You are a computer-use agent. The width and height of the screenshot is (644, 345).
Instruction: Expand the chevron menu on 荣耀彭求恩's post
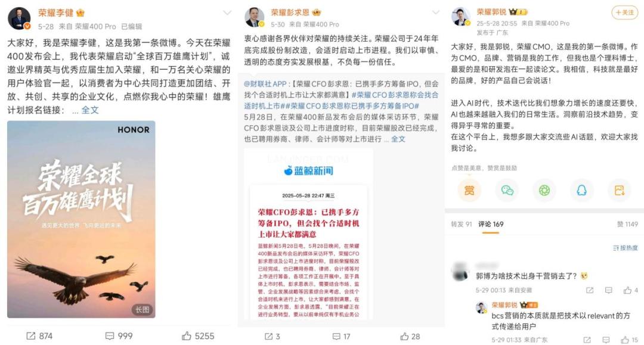(435, 13)
